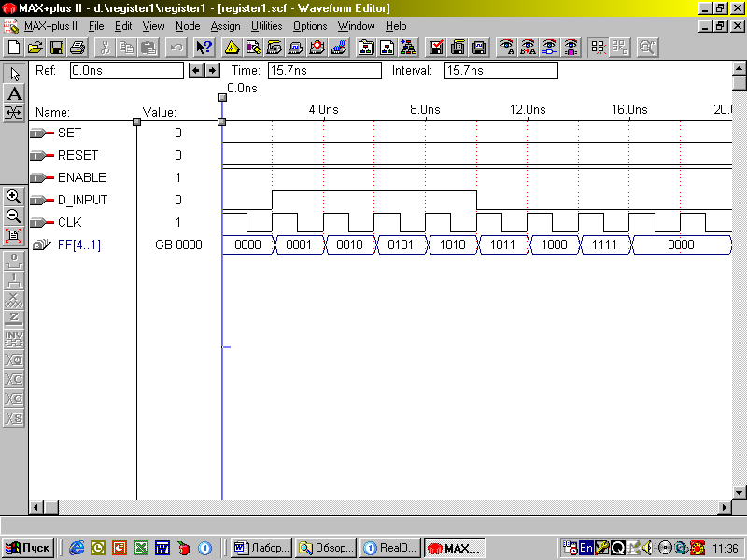Click the Пуск Start button
The width and height of the screenshot is (747, 560).
point(27,548)
